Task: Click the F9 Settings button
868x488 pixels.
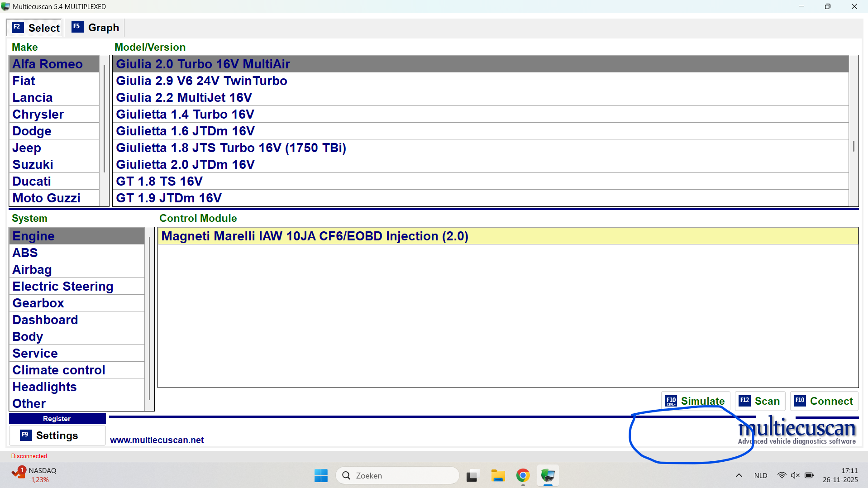Action: pyautogui.click(x=57, y=435)
